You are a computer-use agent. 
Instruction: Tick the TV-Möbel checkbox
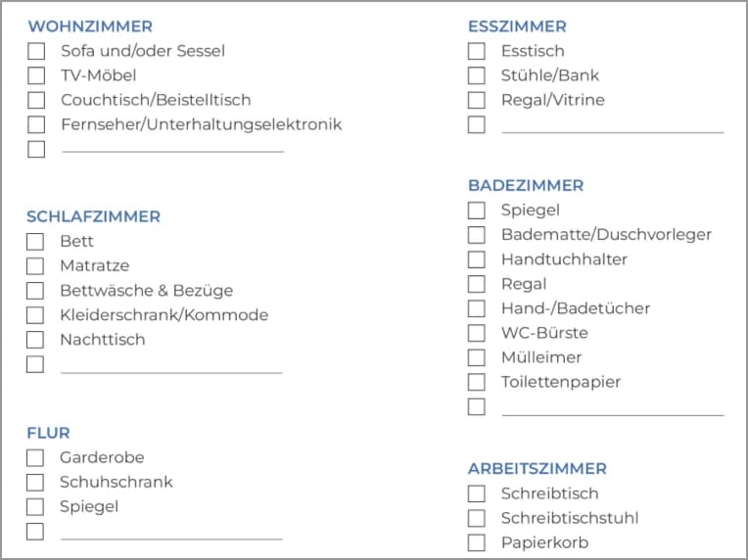[36, 75]
